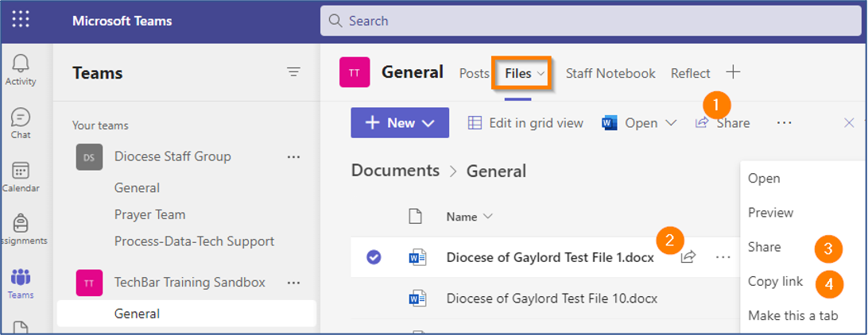Click share icon on Test File 1 row
The width and height of the screenshot is (868, 335).
pyautogui.click(x=688, y=256)
